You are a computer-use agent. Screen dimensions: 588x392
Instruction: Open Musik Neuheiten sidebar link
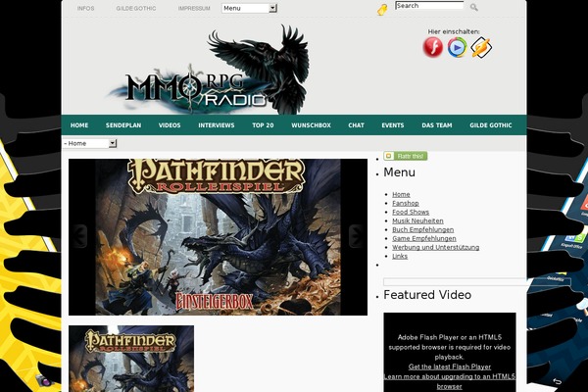[417, 220]
